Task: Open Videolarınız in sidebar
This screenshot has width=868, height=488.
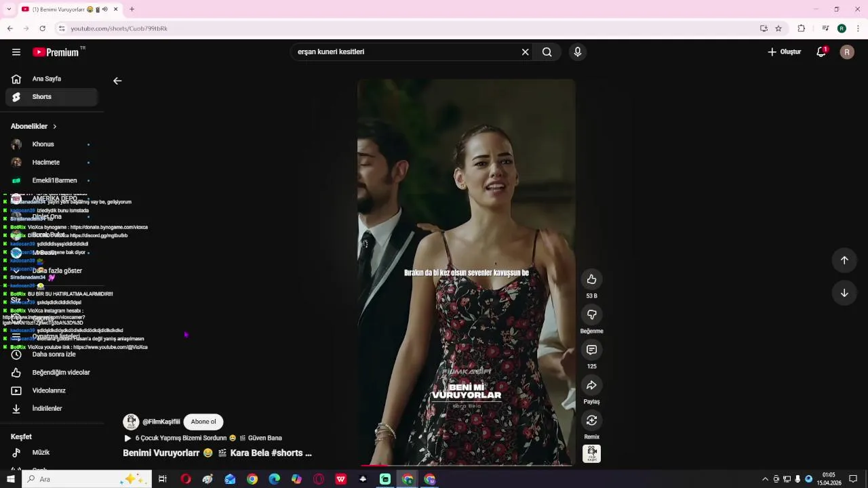Action: pyautogui.click(x=53, y=391)
